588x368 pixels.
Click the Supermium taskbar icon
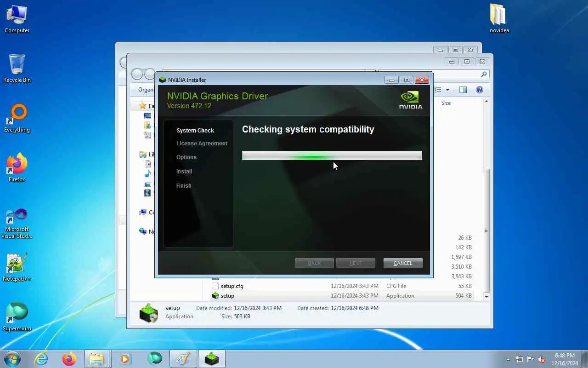point(155,359)
